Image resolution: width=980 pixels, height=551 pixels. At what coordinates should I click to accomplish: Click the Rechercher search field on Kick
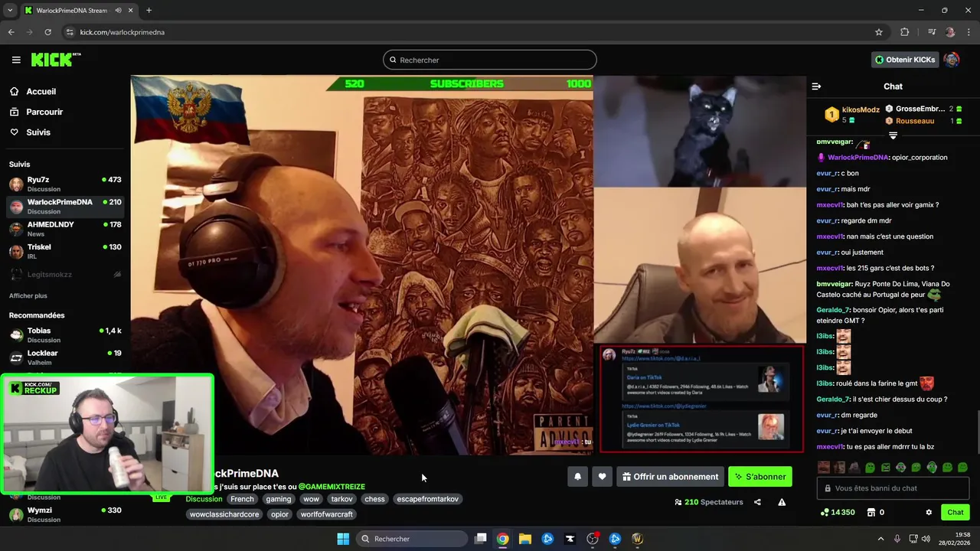tap(490, 60)
